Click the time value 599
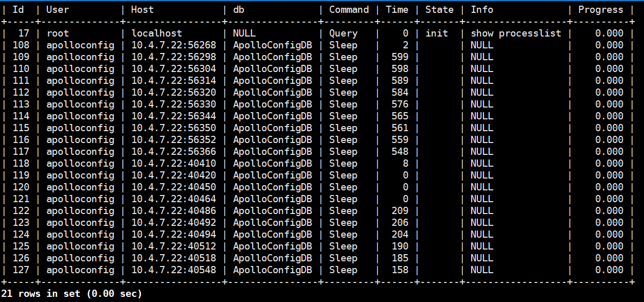Image resolution: width=644 pixels, height=302 pixels. pyautogui.click(x=400, y=57)
